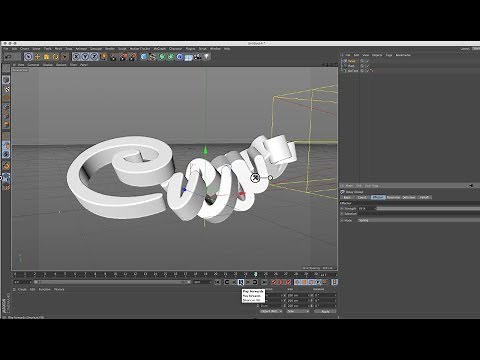Toggle the Y axis lock

[x=85, y=57]
